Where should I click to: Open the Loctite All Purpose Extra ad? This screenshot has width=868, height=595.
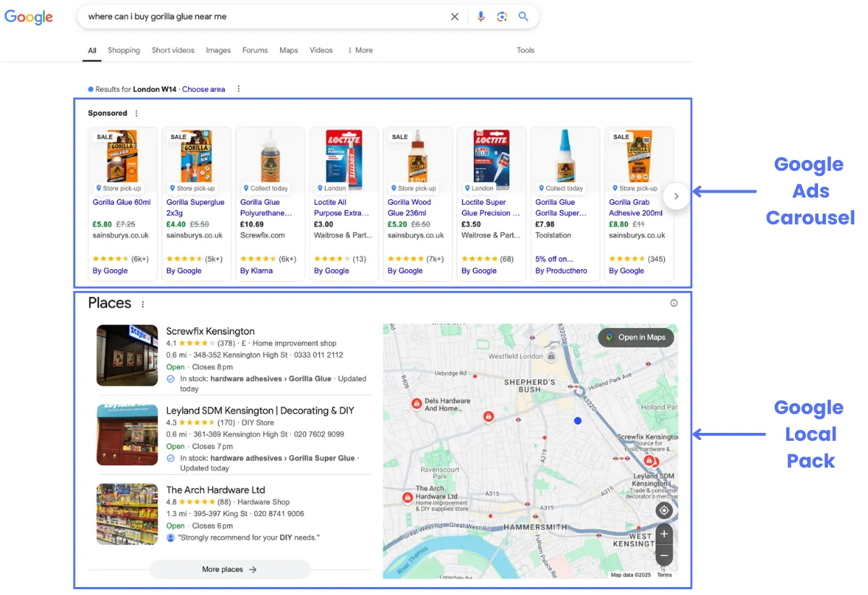(x=344, y=203)
